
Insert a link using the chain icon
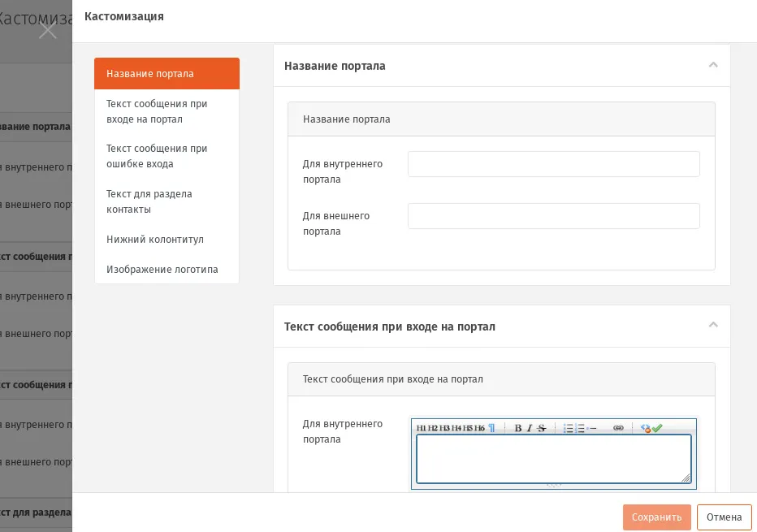coord(618,428)
